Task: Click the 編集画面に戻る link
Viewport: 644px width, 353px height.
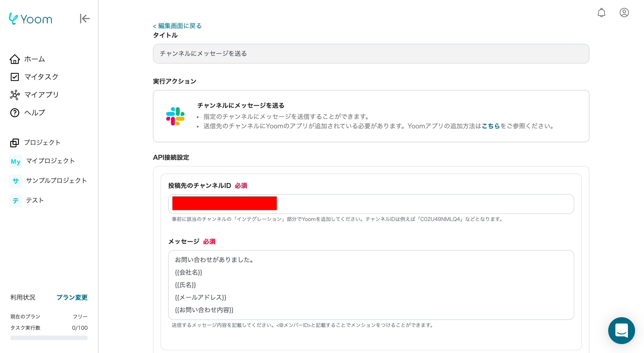Action: [177, 26]
